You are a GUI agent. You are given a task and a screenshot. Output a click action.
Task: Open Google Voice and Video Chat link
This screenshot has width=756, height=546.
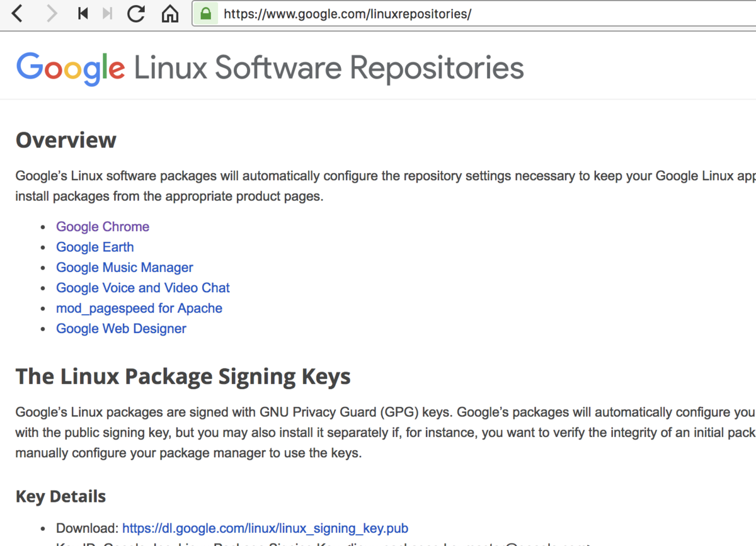click(x=143, y=288)
